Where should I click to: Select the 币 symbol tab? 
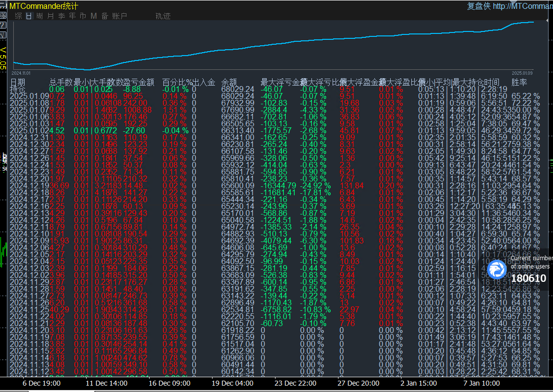click(83, 16)
